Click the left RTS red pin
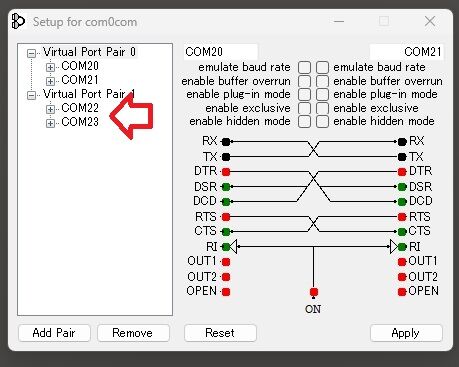Screen dimensions: 459x367 tap(226, 217)
